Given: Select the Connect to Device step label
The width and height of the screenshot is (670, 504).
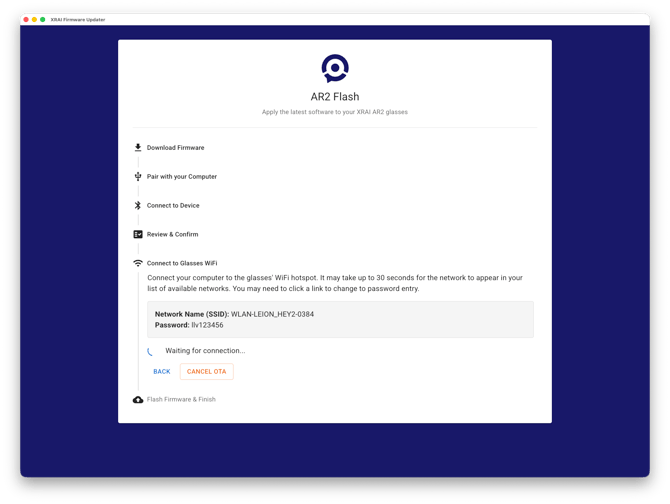Looking at the screenshot, I should pyautogui.click(x=173, y=205).
